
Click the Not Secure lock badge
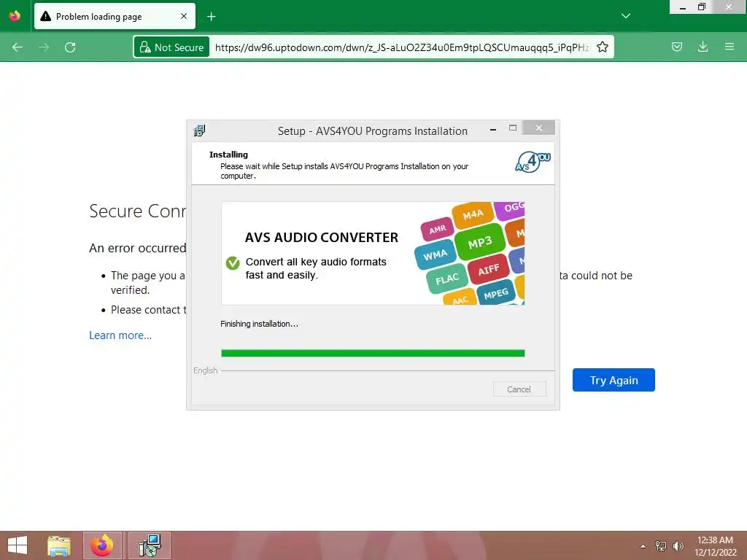click(x=171, y=47)
